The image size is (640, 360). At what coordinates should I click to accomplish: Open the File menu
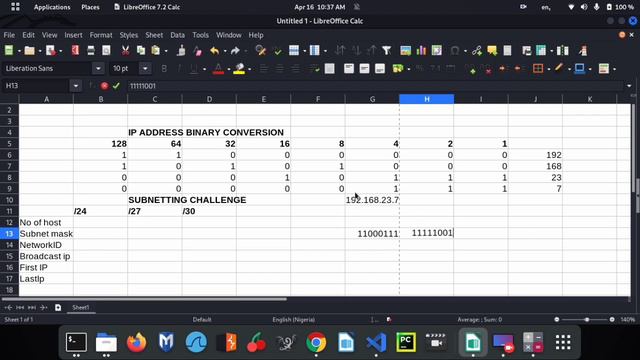9,35
